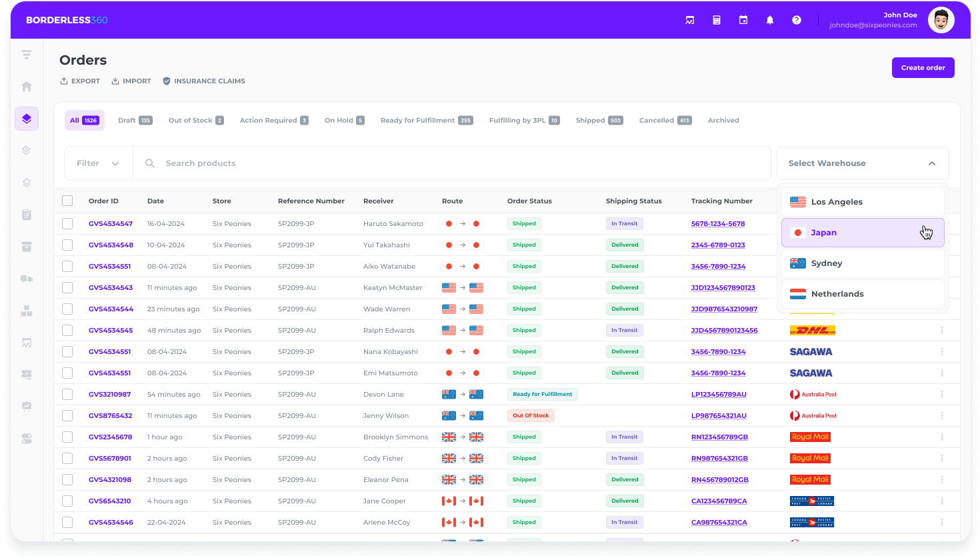Open the Filter dropdown
Viewport: 980px width, 560px height.
pyautogui.click(x=98, y=163)
